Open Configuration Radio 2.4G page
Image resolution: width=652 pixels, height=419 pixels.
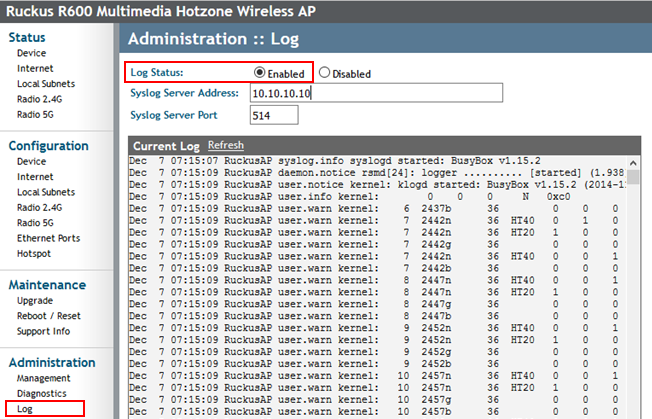(x=39, y=208)
